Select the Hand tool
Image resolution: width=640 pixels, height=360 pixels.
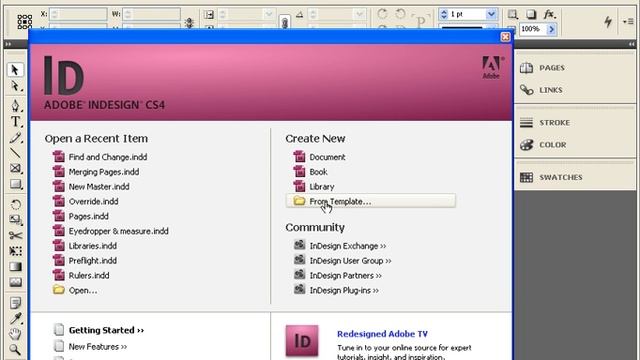pyautogui.click(x=15, y=334)
